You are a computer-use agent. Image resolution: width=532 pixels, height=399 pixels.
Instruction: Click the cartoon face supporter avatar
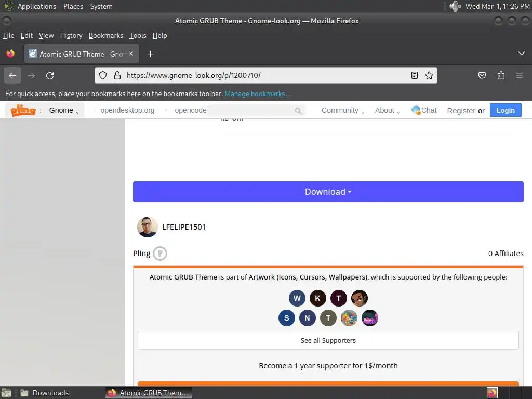(360, 298)
